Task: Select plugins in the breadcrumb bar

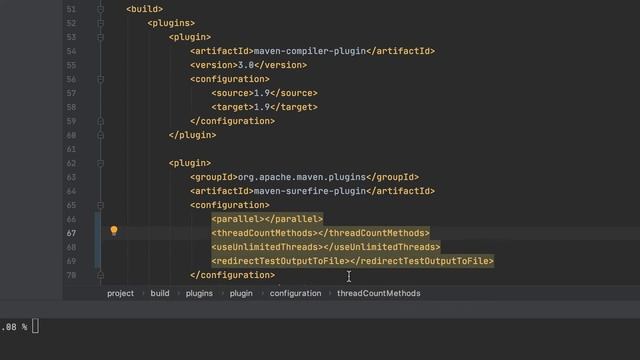Action: coord(199,293)
